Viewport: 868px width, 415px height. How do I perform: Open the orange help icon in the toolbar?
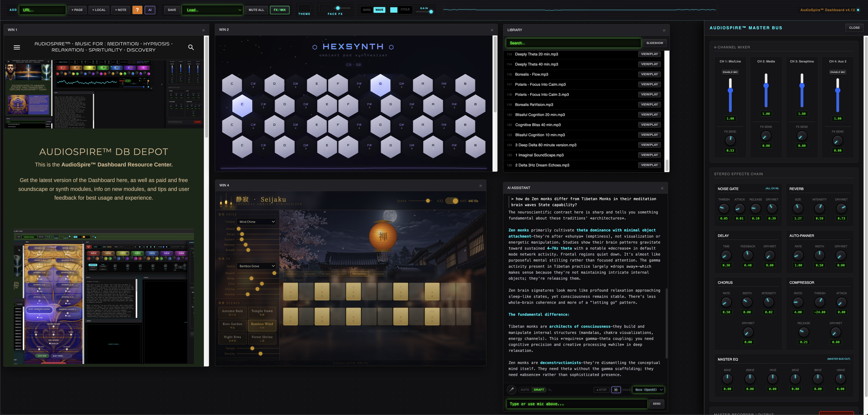pyautogui.click(x=137, y=10)
